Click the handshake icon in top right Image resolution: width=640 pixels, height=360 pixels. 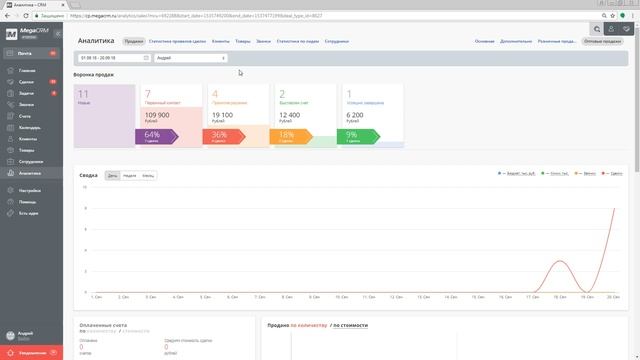[626, 29]
